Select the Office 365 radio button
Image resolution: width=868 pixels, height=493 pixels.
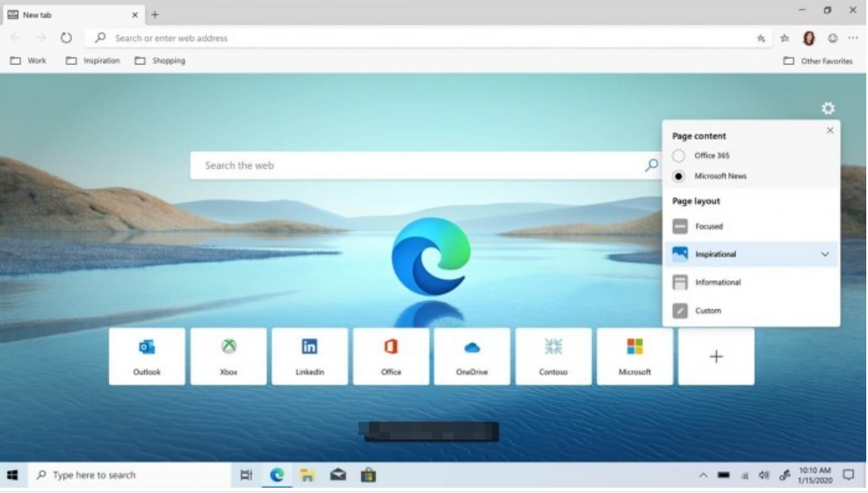pos(678,156)
